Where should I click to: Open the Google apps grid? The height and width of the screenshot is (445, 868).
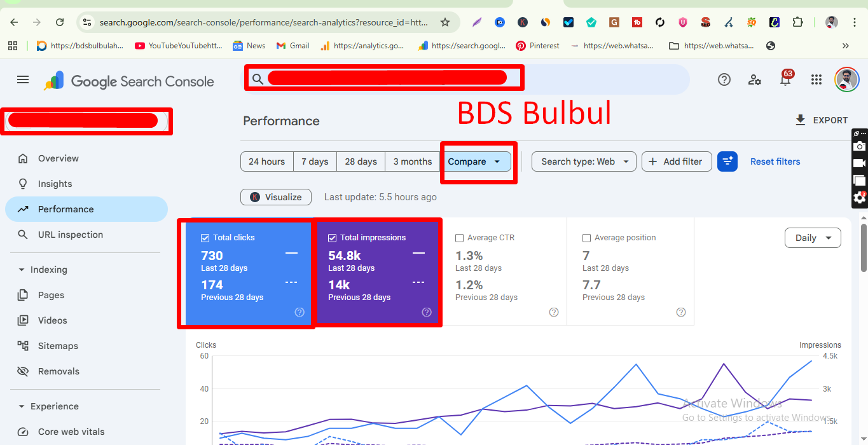[x=816, y=79]
